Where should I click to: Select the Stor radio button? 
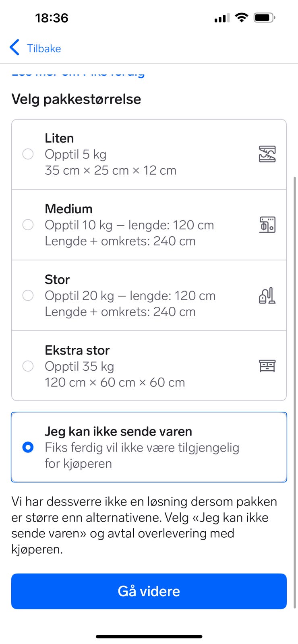tap(28, 295)
